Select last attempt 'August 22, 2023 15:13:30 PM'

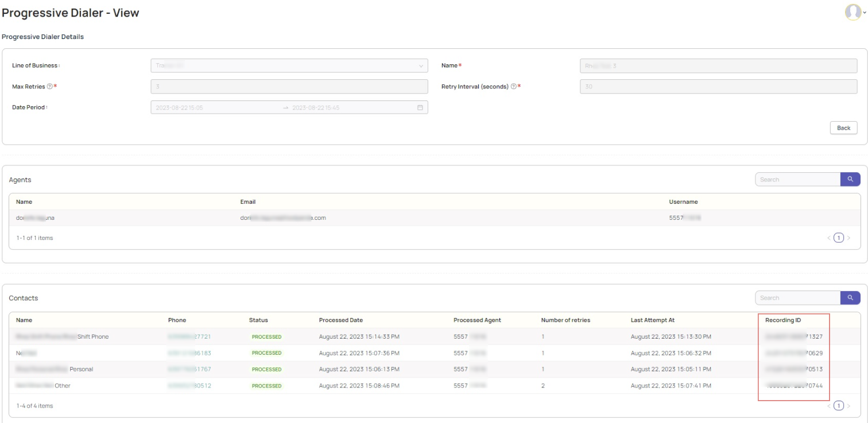[671, 337]
